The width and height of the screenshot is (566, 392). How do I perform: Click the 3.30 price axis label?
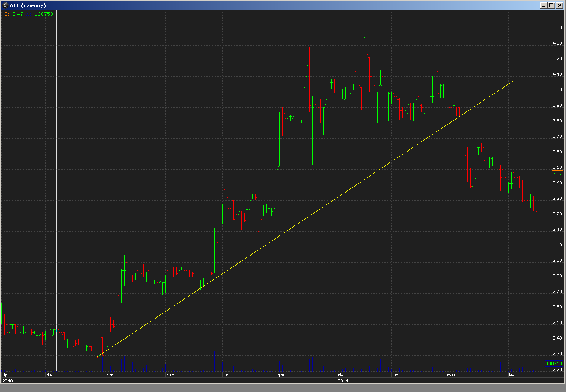click(557, 199)
